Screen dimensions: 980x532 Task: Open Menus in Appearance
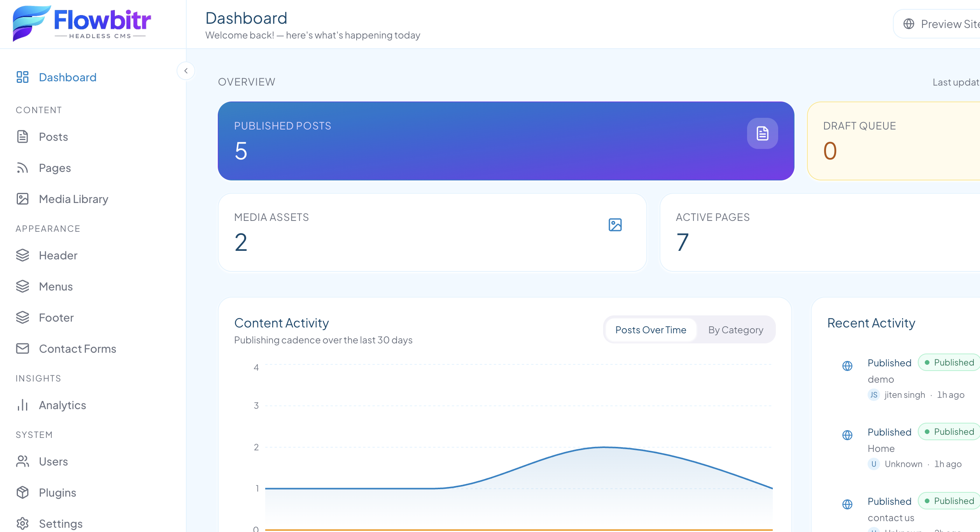pos(56,286)
